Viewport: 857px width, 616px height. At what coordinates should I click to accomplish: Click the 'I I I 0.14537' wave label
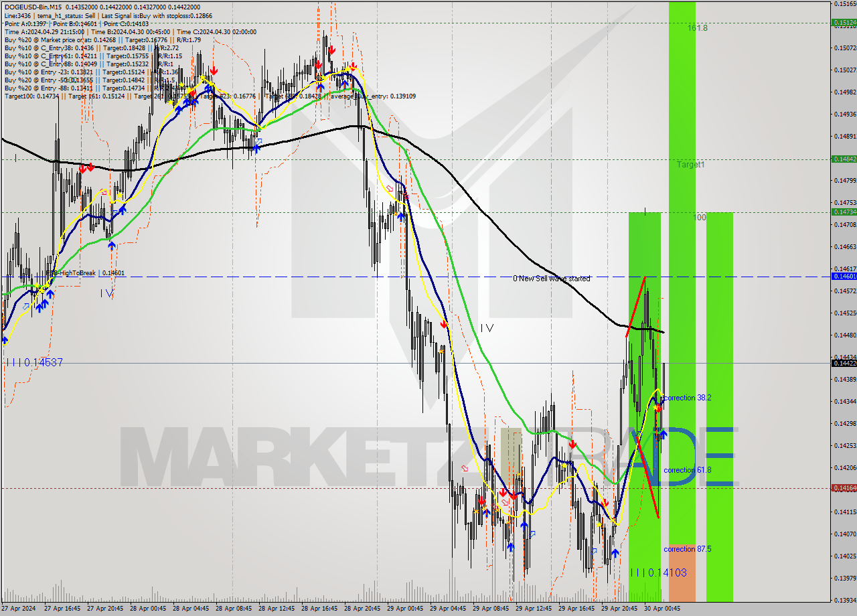(x=33, y=362)
